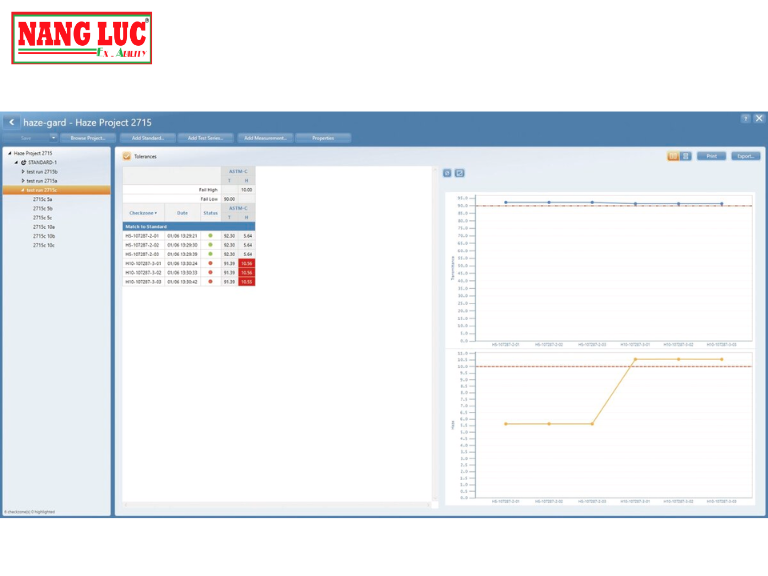This screenshot has height=576, width=768.
Task: Open Properties from the toolbar
Action: pyautogui.click(x=322, y=138)
